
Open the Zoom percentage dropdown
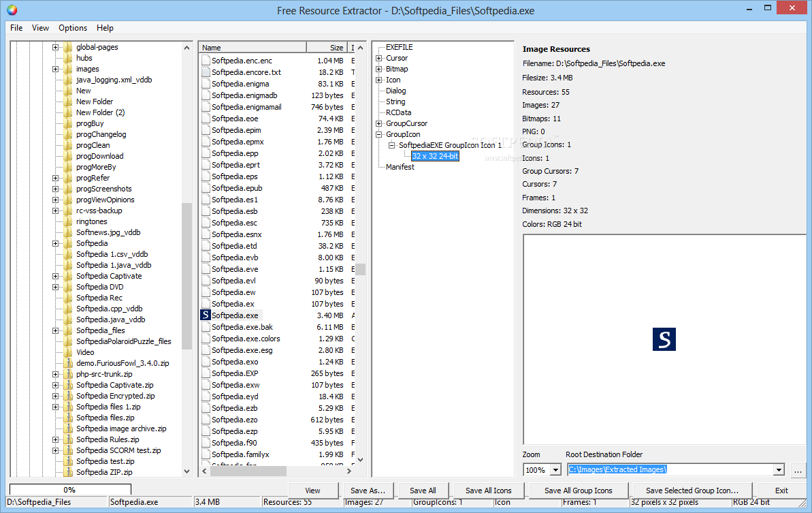(555, 470)
